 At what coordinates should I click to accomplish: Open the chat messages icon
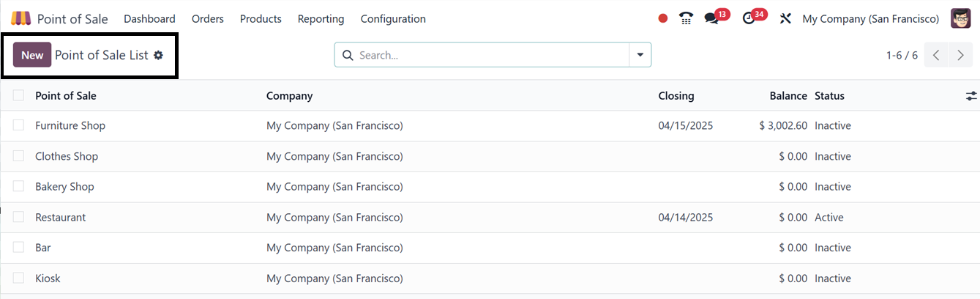[711, 18]
